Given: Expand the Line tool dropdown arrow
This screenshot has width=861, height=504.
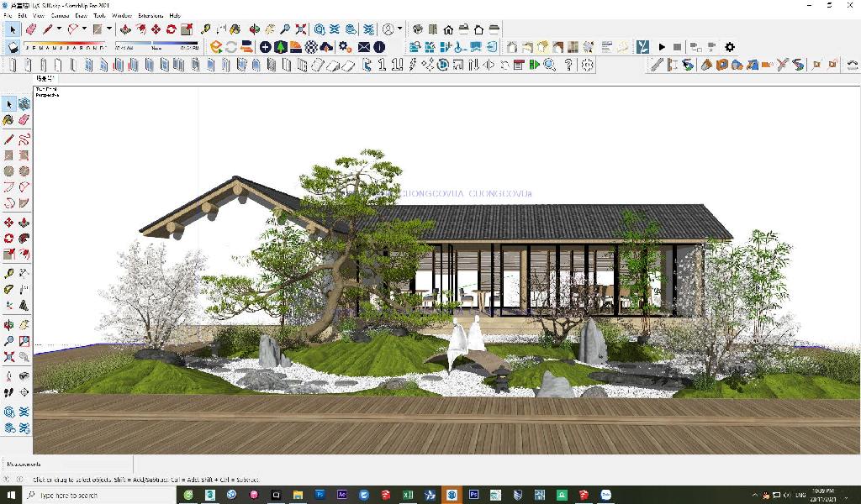Looking at the screenshot, I should point(59,29).
